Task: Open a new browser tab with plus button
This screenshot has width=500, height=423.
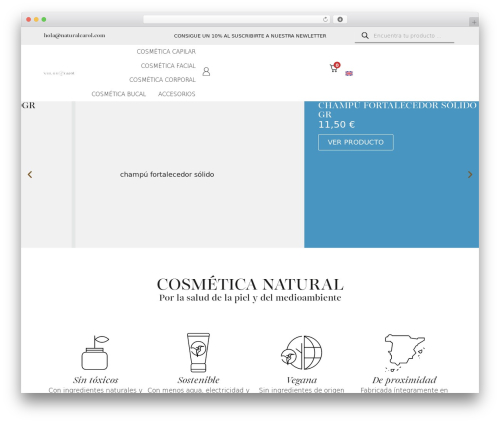Action: (x=474, y=22)
